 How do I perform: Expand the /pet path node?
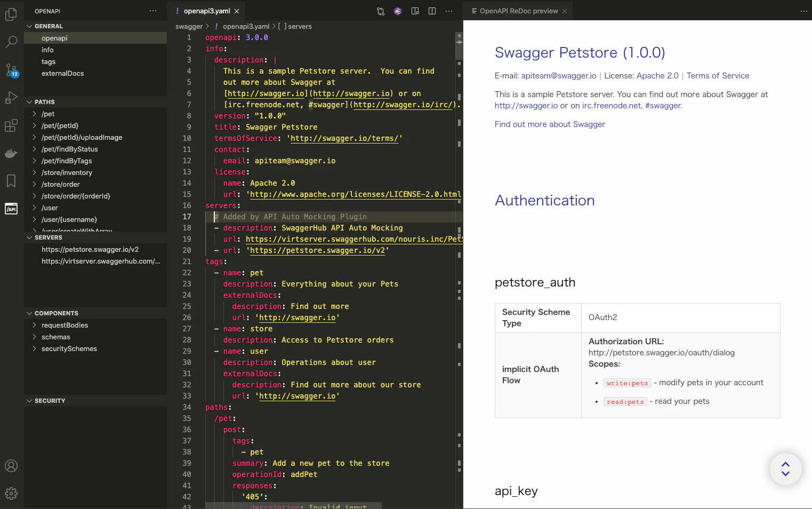pyautogui.click(x=35, y=114)
